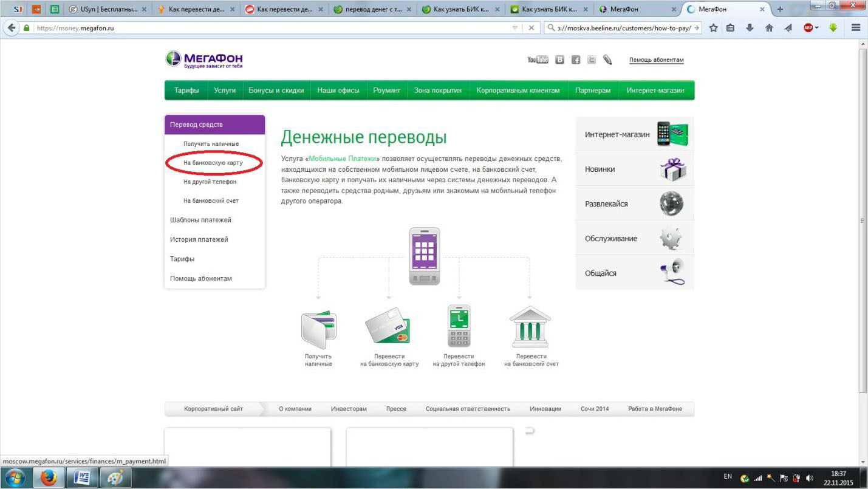
Task: Select 'На банковскую карту' in sidebar
Action: (x=213, y=163)
